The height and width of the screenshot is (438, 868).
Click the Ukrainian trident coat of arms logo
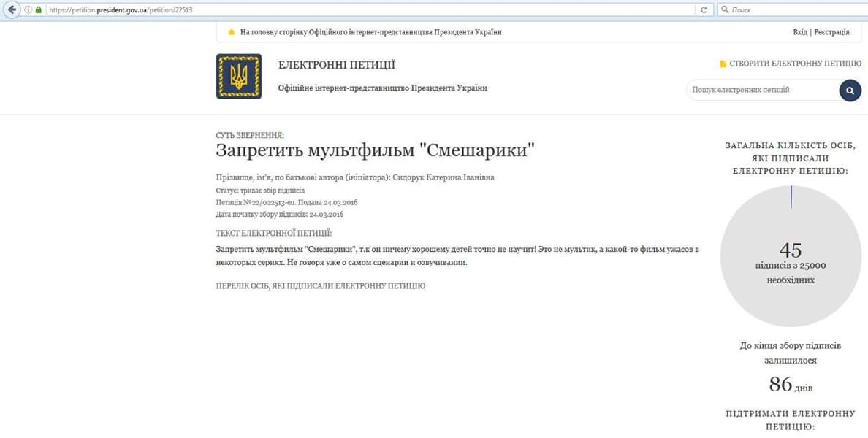(x=239, y=77)
